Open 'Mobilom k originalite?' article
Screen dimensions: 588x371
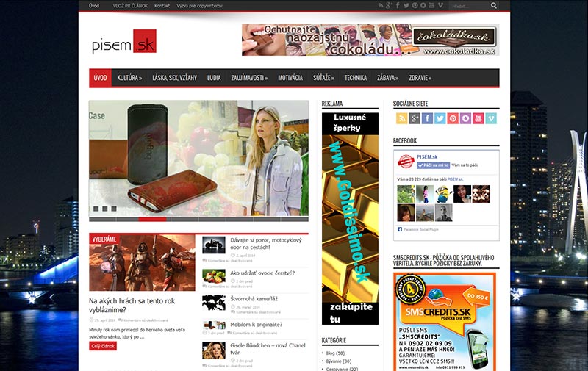256,325
